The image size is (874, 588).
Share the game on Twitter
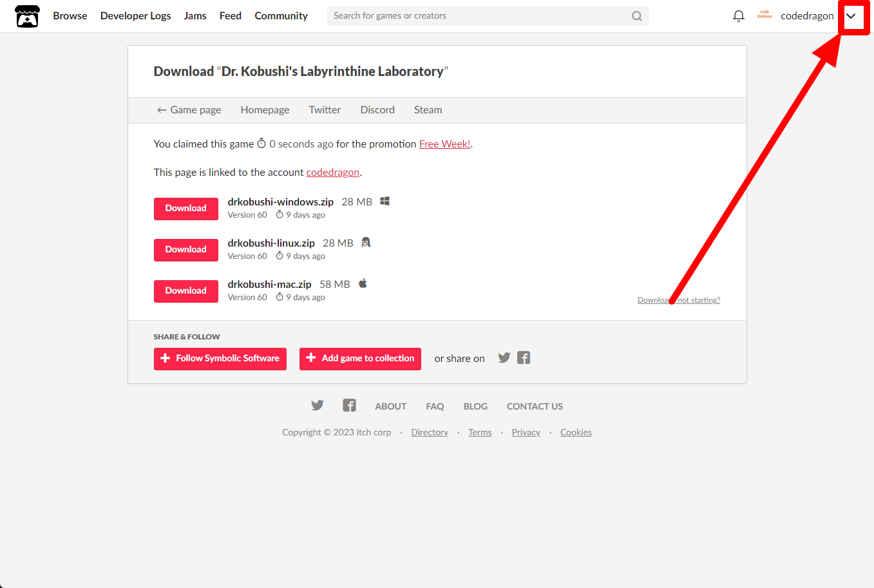504,357
